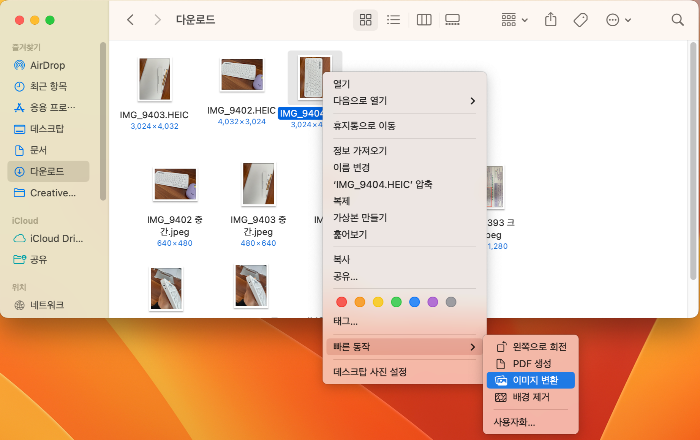Go forward with the right chevron
This screenshot has height=440, width=700.
pyautogui.click(x=157, y=20)
